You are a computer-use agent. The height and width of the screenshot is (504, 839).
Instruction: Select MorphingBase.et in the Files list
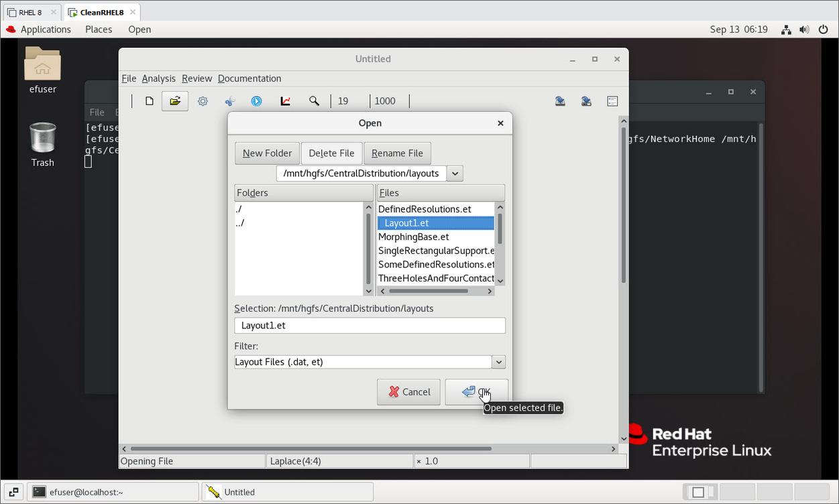pyautogui.click(x=414, y=237)
